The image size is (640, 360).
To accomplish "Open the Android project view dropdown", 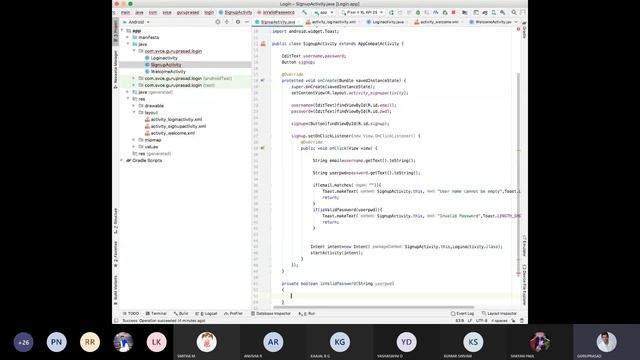I will point(136,22).
